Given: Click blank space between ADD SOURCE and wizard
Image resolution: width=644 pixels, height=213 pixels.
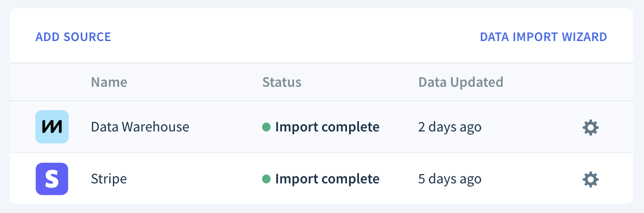Looking at the screenshot, I should click(x=295, y=37).
